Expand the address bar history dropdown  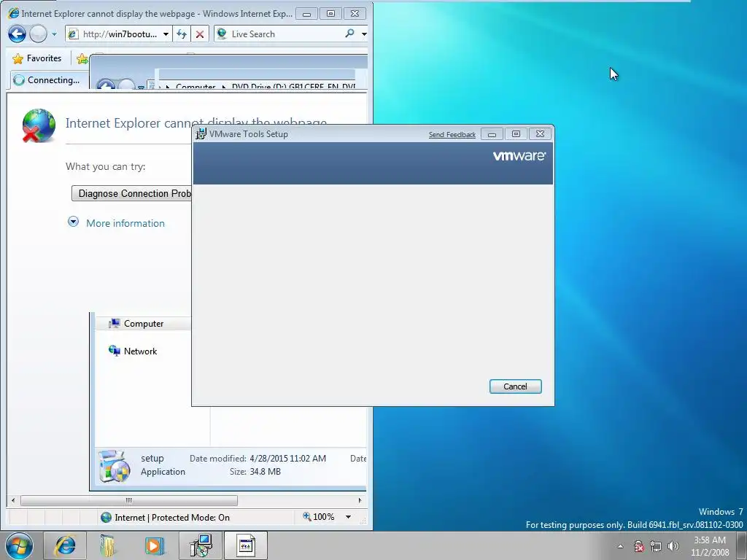(x=166, y=34)
